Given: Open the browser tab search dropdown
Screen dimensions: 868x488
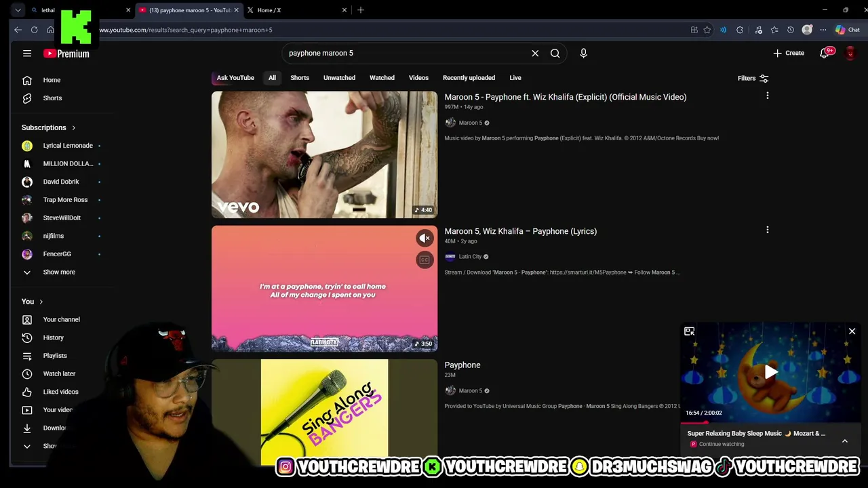Looking at the screenshot, I should click(18, 10).
